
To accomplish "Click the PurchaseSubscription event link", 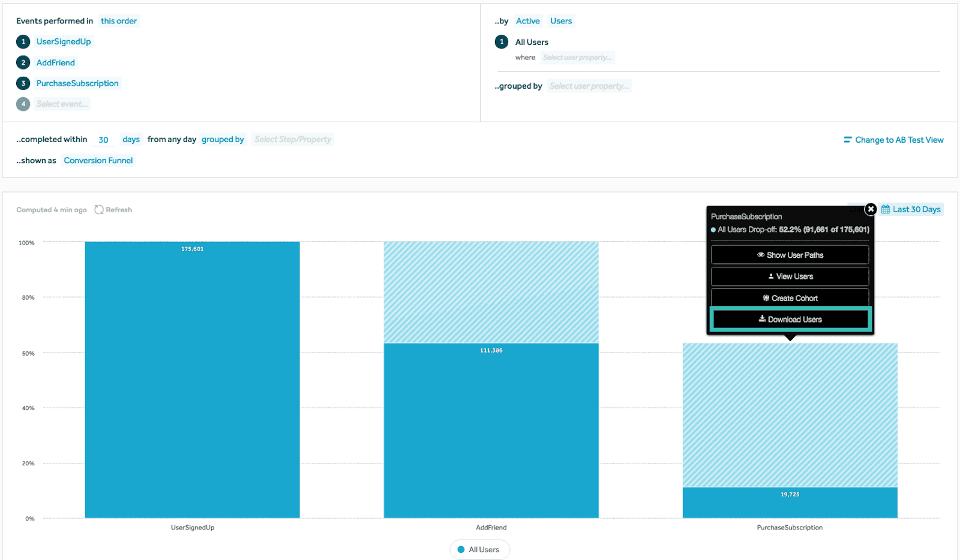I will (x=77, y=83).
